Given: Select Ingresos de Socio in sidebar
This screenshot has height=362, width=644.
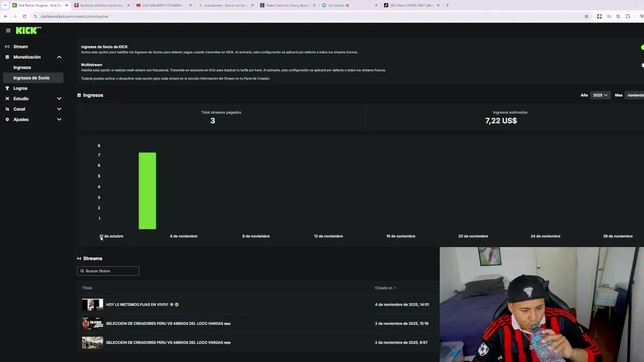Looking at the screenshot, I should pyautogui.click(x=33, y=78).
